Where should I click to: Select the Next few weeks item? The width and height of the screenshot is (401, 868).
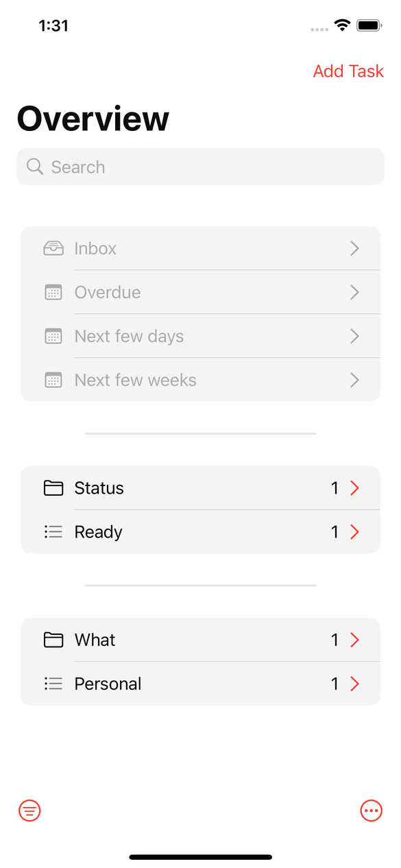tap(200, 380)
